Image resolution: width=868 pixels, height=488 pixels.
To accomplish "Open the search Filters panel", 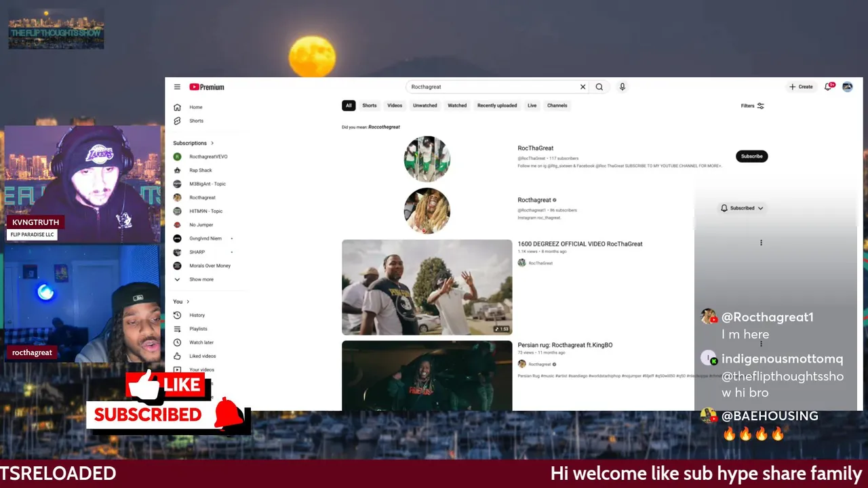I will click(753, 106).
